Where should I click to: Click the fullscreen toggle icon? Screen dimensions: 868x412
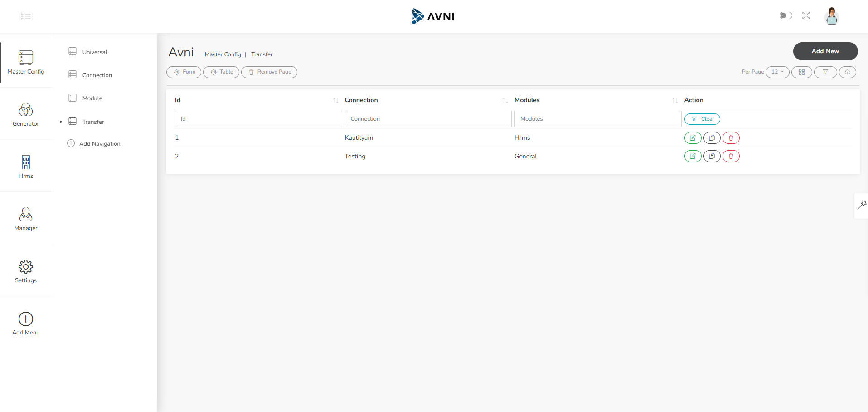pos(806,15)
